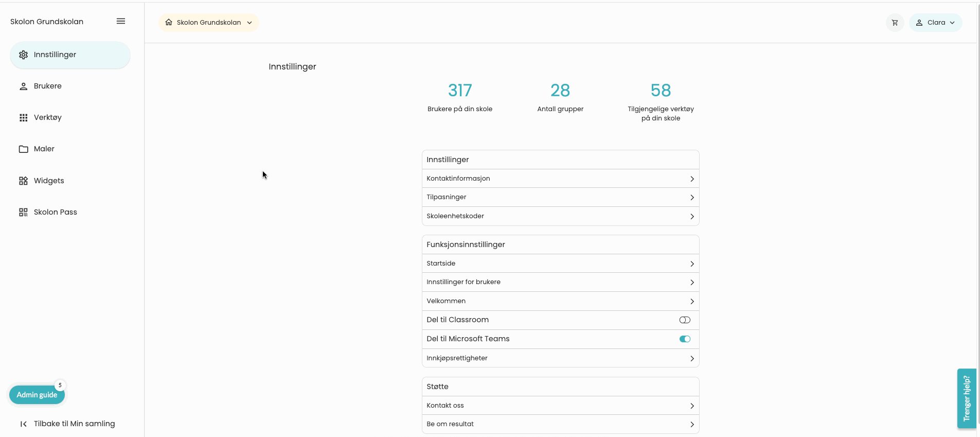This screenshot has width=980, height=437.
Task: Click the Skolon Pass QR icon
Action: 23,212
